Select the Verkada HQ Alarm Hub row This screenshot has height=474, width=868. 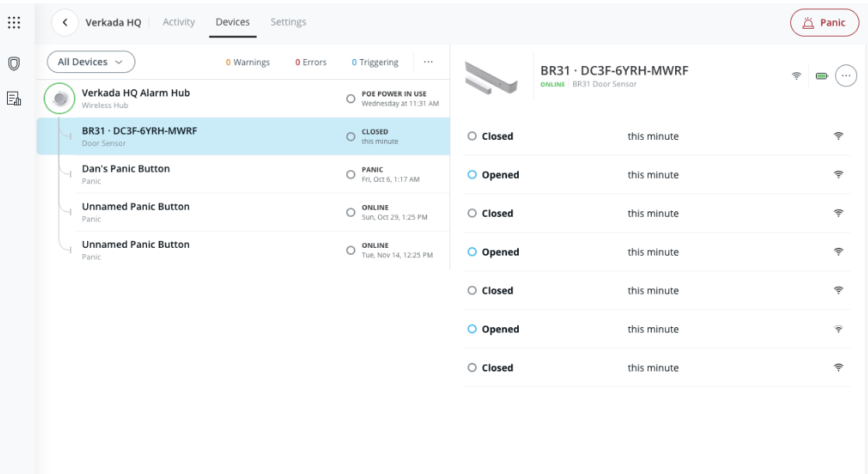[136, 98]
